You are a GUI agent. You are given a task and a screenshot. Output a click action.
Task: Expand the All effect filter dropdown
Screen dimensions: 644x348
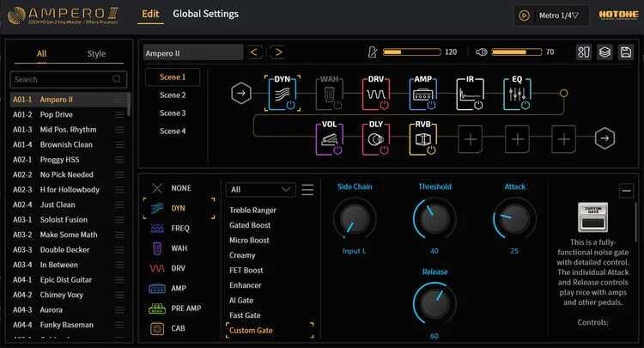(x=261, y=189)
